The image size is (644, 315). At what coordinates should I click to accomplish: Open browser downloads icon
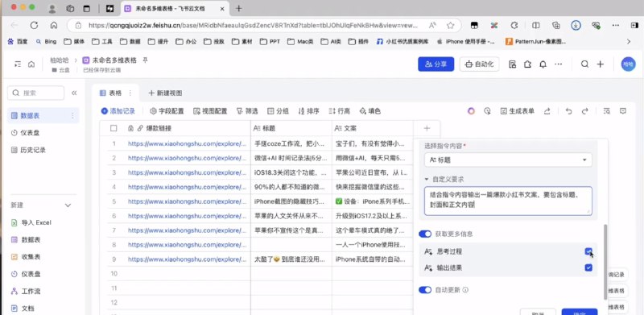point(576,25)
